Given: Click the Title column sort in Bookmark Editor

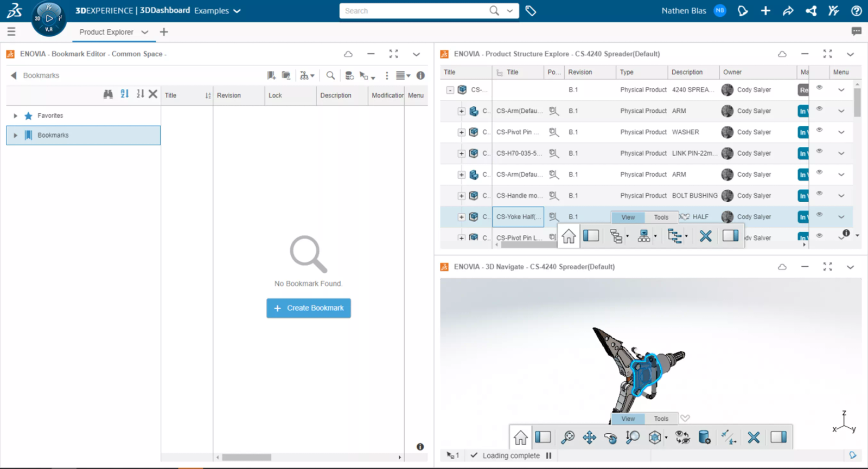Looking at the screenshot, I should click(x=208, y=95).
